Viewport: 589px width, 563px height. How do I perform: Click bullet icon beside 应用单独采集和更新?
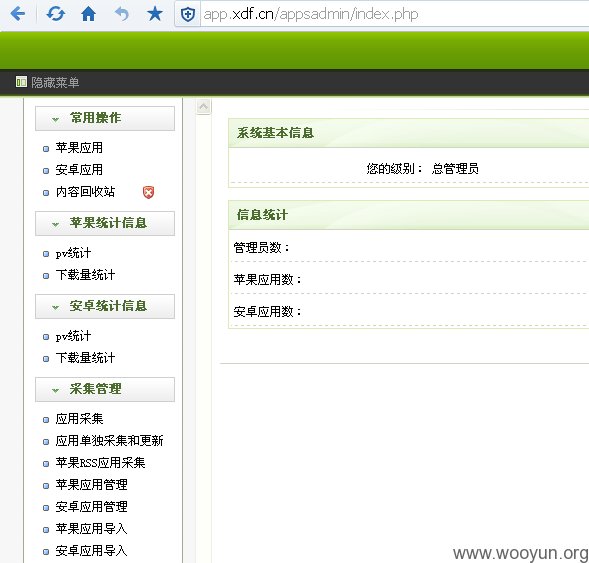[46, 442]
